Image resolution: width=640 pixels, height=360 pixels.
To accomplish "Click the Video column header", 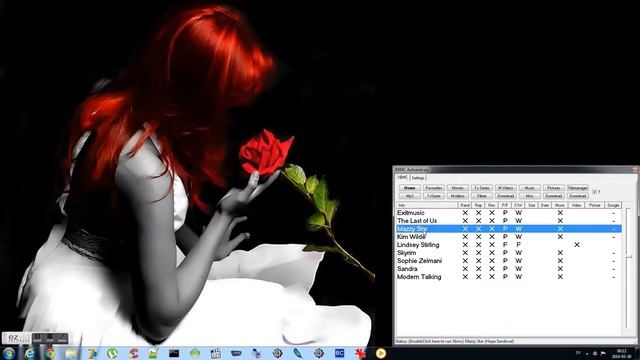I will [577, 205].
